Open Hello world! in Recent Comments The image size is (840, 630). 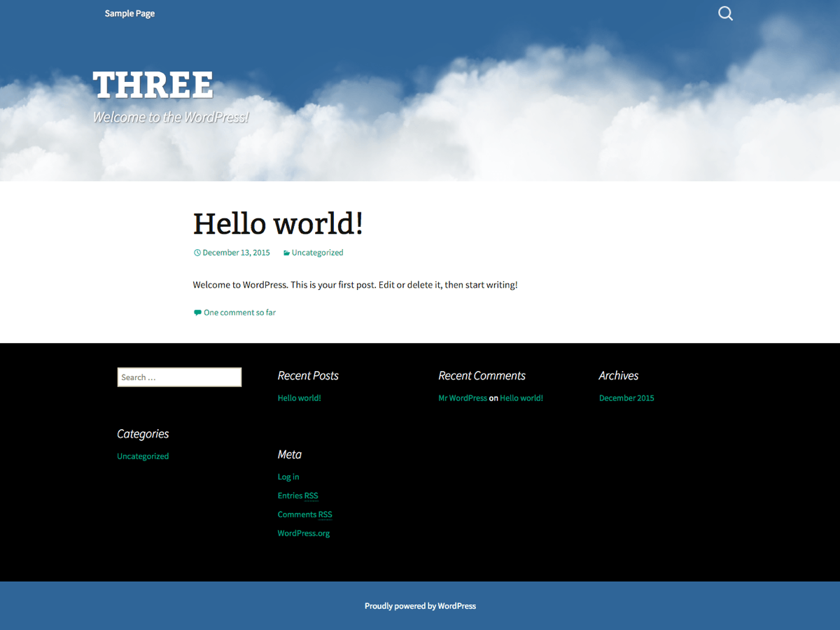coord(521,398)
